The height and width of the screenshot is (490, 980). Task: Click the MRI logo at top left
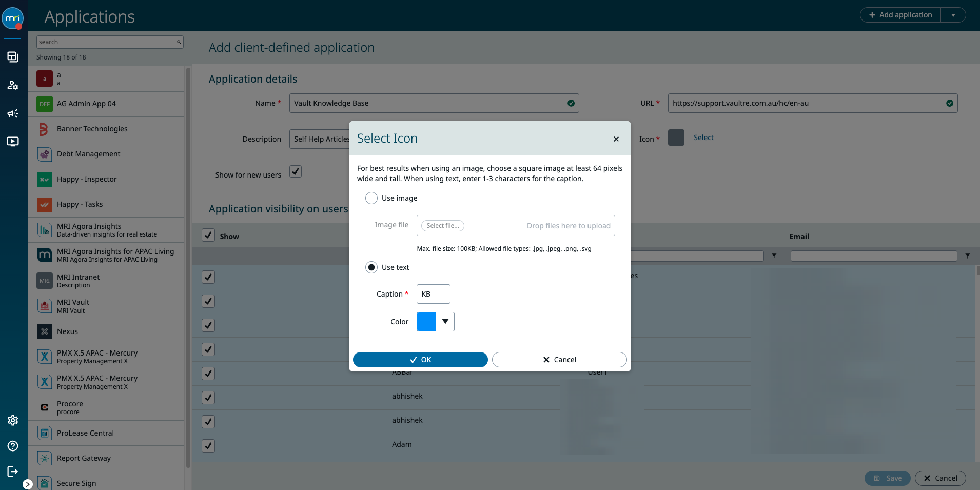pyautogui.click(x=12, y=18)
